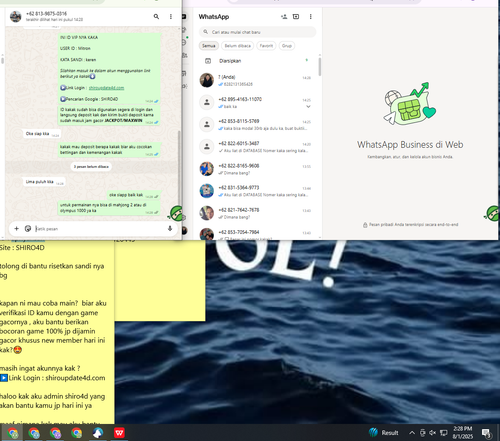Open the notification center icon

click(487, 433)
